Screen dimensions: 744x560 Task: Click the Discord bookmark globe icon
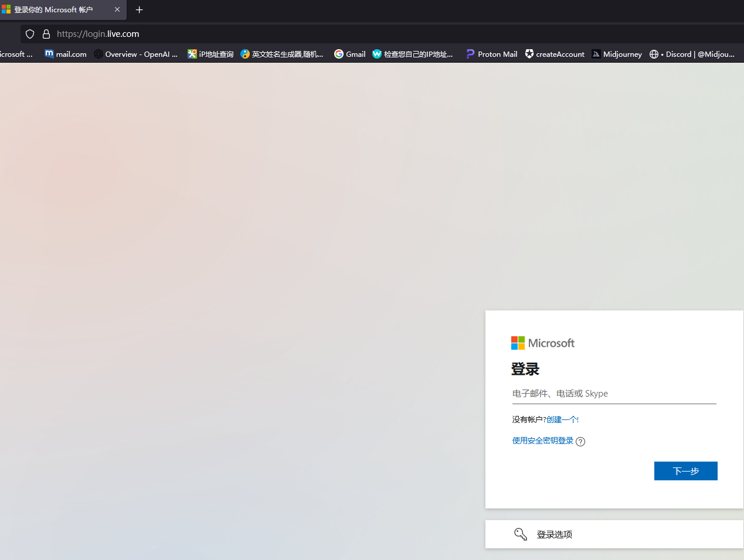pos(654,54)
